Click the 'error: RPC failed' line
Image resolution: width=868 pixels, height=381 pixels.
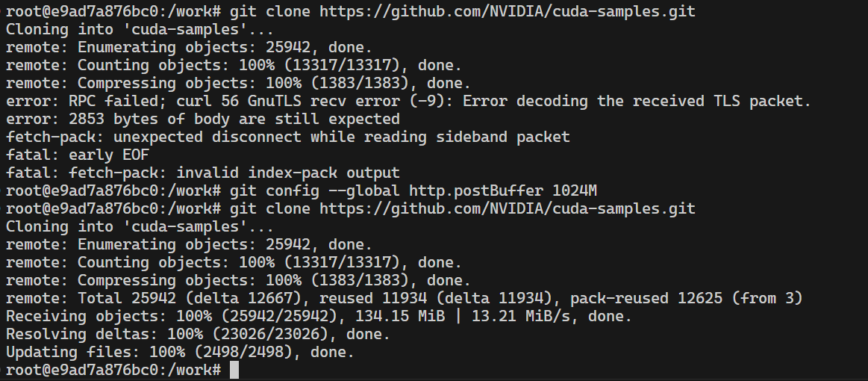pos(408,102)
